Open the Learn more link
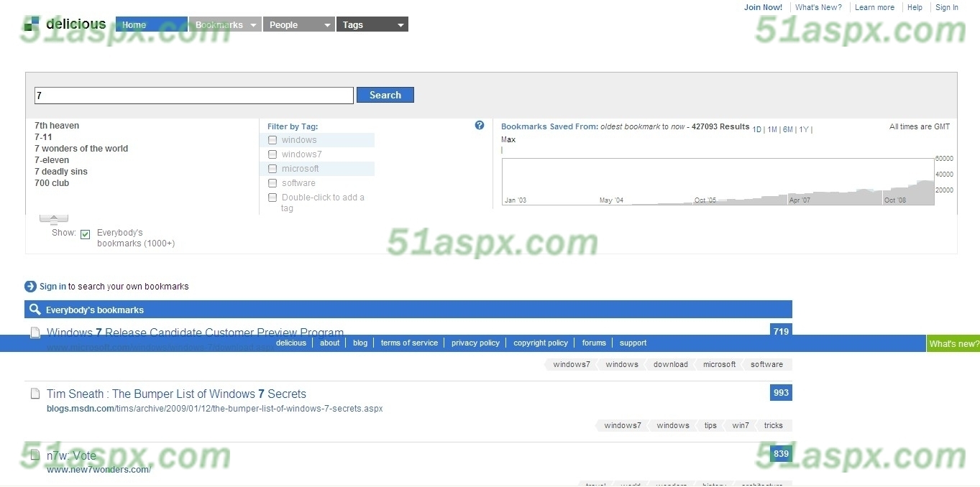 click(x=874, y=7)
